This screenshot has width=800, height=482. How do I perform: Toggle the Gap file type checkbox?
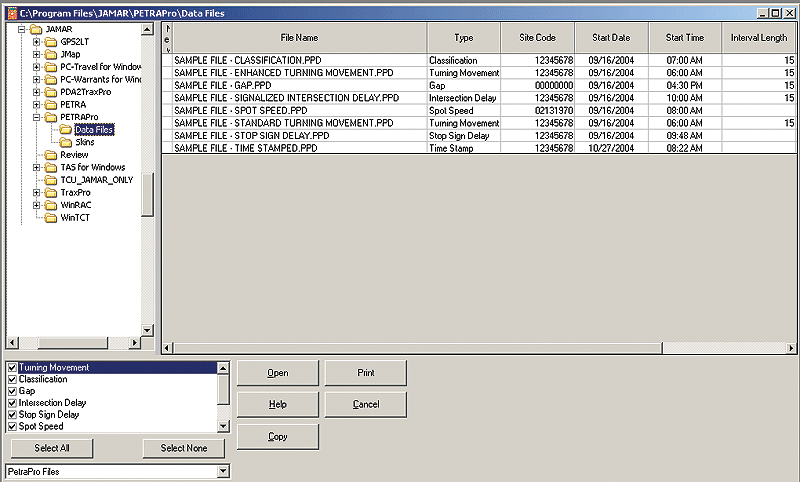(x=12, y=391)
